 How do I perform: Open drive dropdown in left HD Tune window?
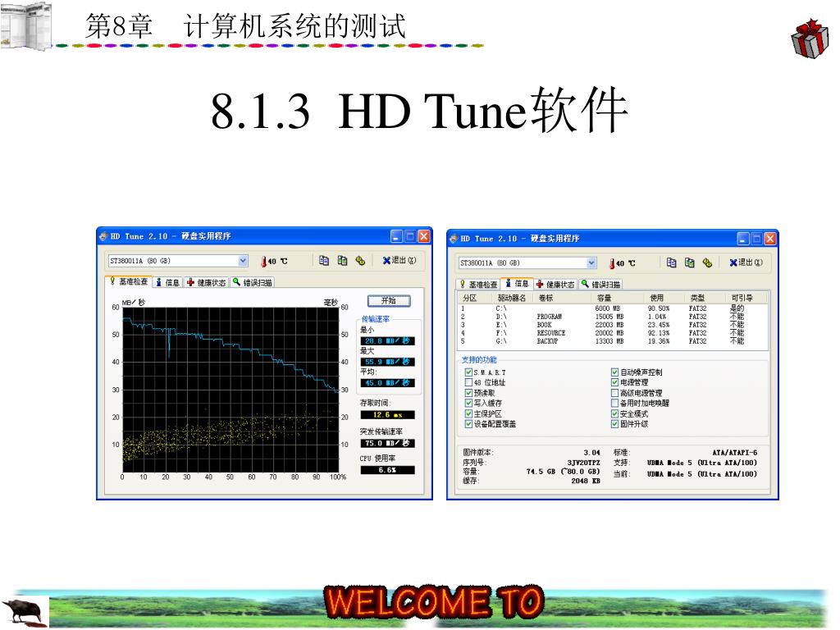[243, 261]
